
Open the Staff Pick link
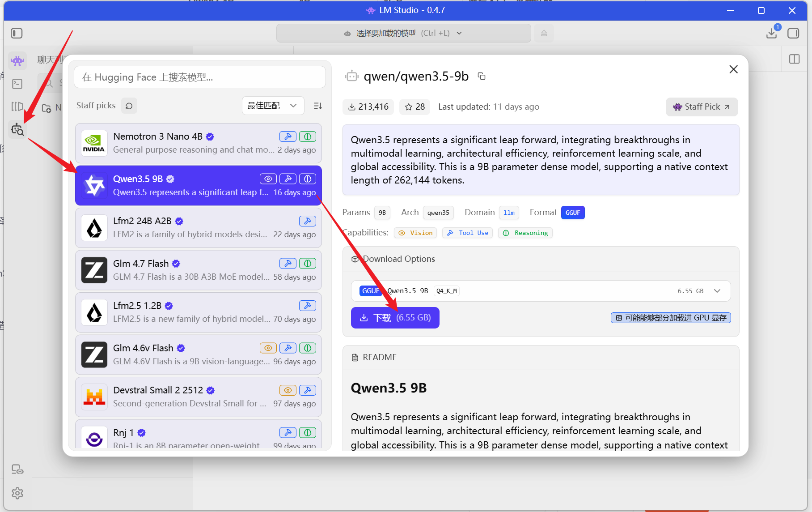(702, 107)
